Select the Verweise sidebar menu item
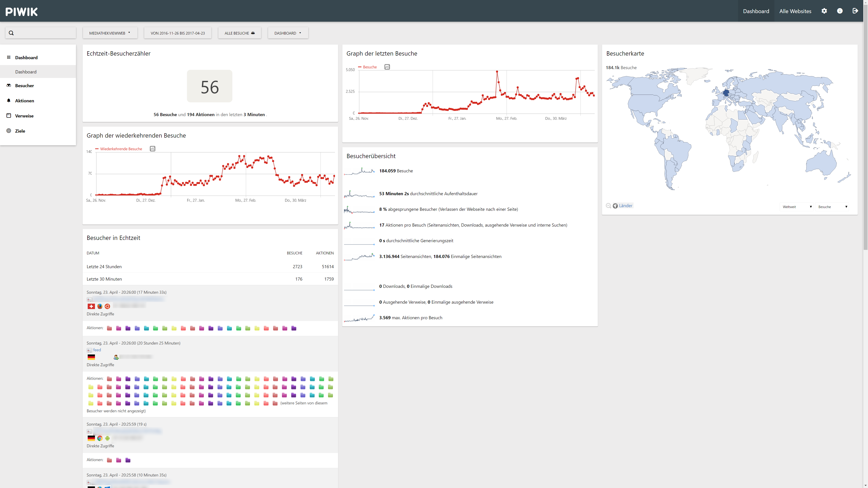Viewport: 868px width, 488px height. pyautogui.click(x=24, y=116)
